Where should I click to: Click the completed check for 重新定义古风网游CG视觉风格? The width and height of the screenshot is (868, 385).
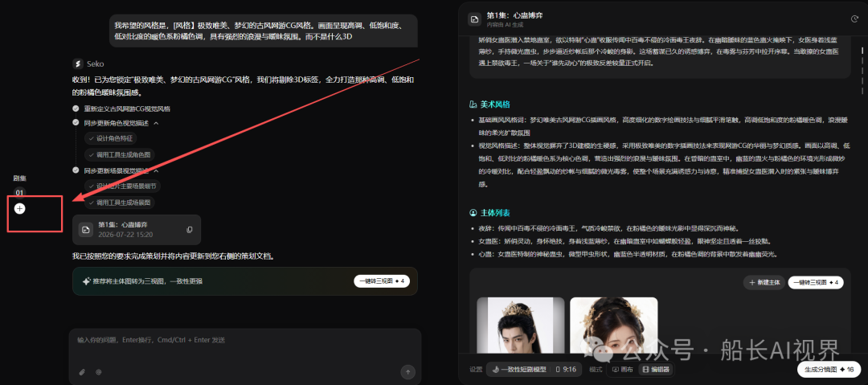point(76,109)
